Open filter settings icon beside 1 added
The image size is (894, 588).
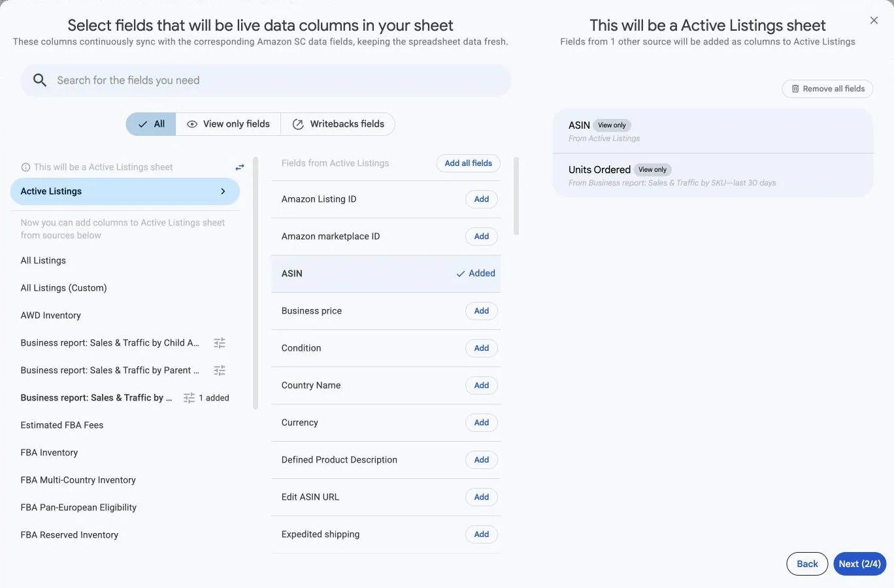tap(189, 398)
